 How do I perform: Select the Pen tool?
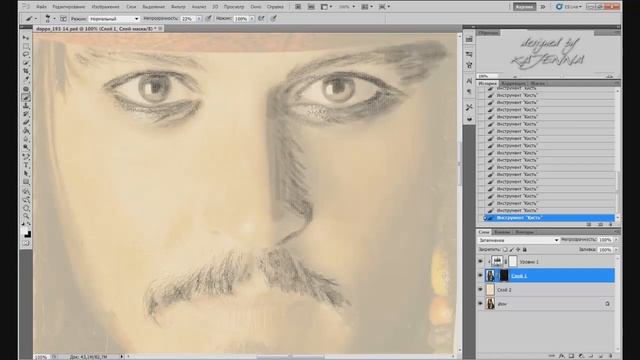coord(26,156)
